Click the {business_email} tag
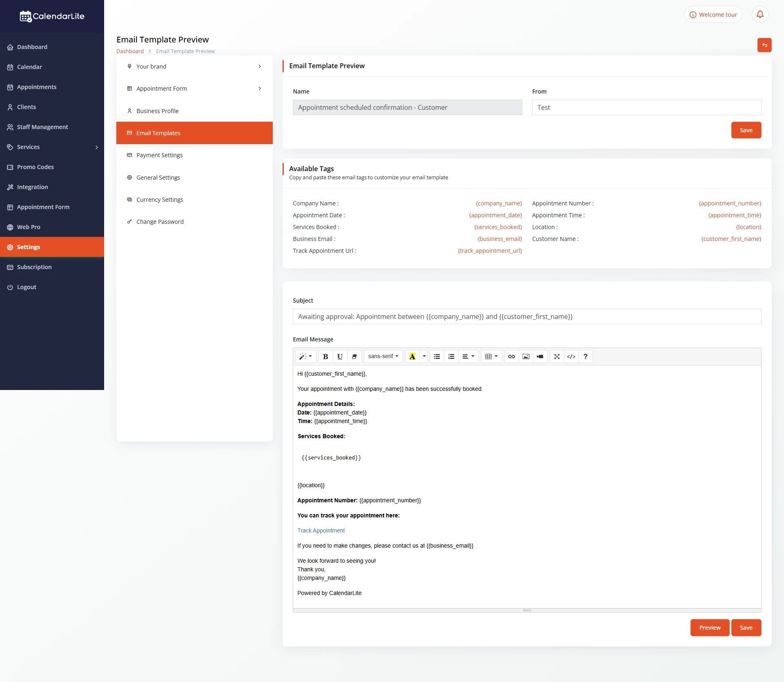The height and width of the screenshot is (682, 784). (x=500, y=239)
